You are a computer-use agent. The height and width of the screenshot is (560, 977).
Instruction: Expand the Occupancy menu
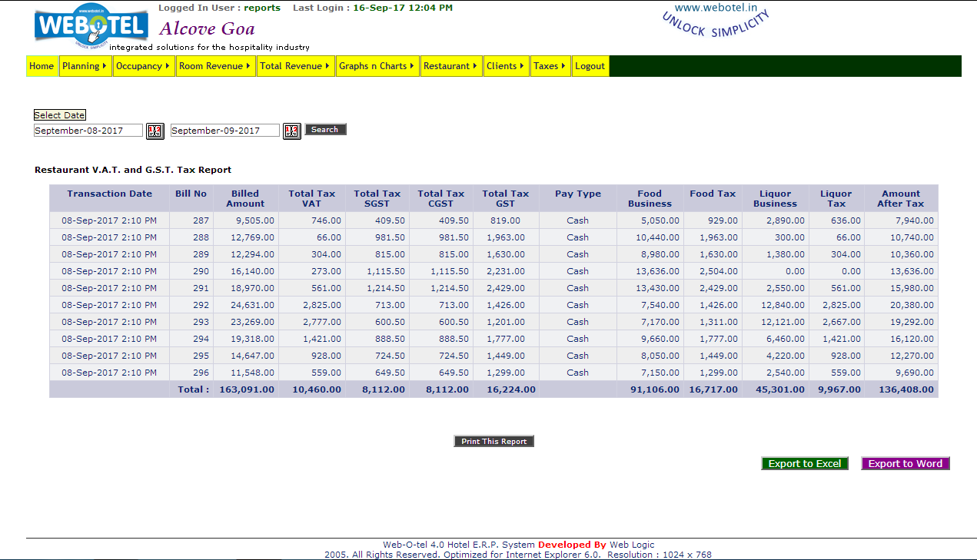coord(143,66)
